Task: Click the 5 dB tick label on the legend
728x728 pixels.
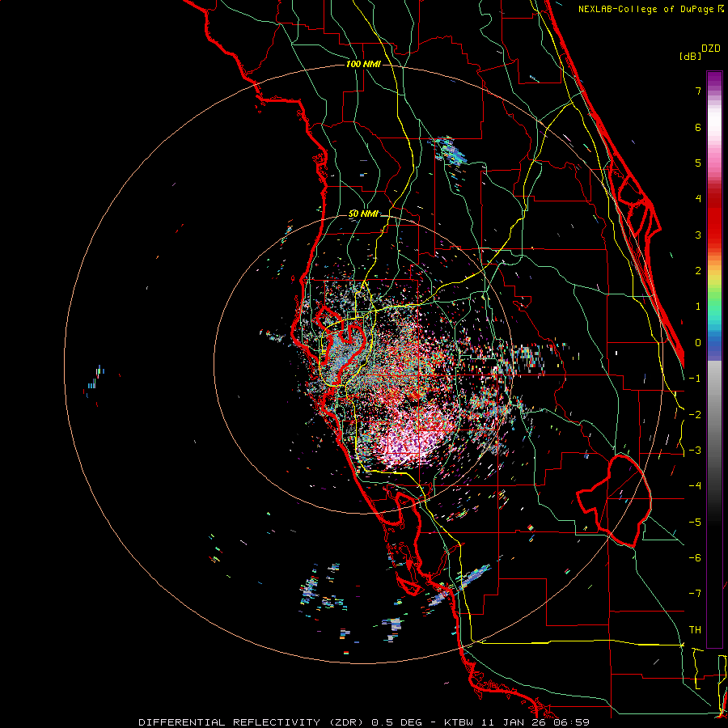Action: tap(698, 163)
